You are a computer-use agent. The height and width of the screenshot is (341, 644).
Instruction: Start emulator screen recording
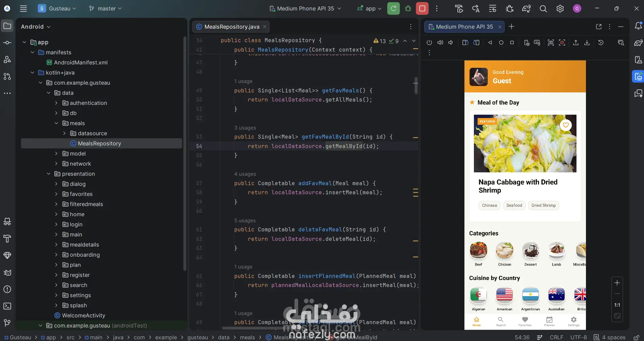[562, 42]
